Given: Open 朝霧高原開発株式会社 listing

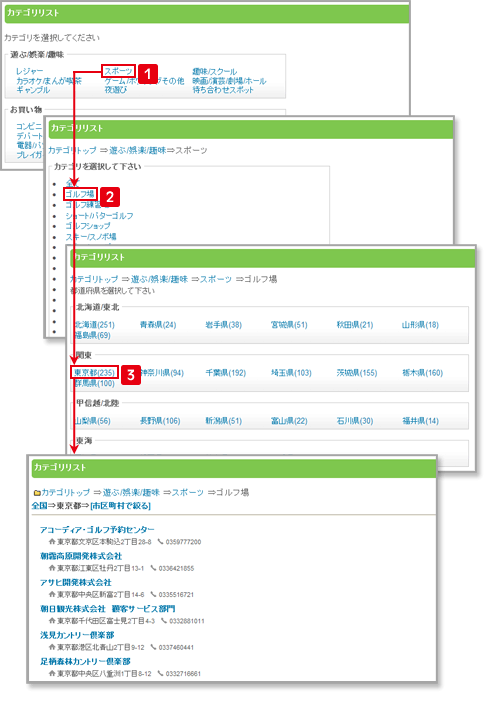Looking at the screenshot, I should [81, 556].
